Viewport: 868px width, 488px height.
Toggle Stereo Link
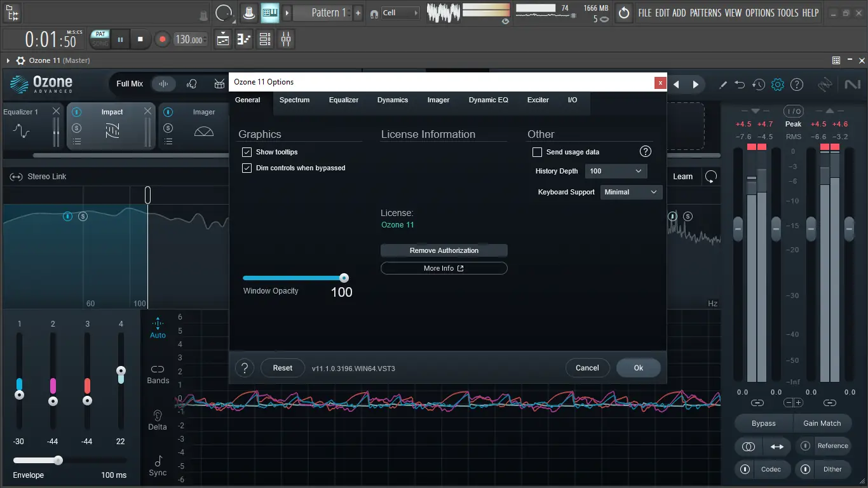(38, 177)
